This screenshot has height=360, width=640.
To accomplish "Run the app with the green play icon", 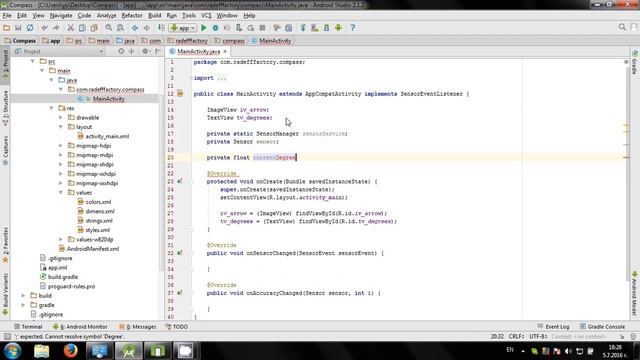I will point(204,28).
